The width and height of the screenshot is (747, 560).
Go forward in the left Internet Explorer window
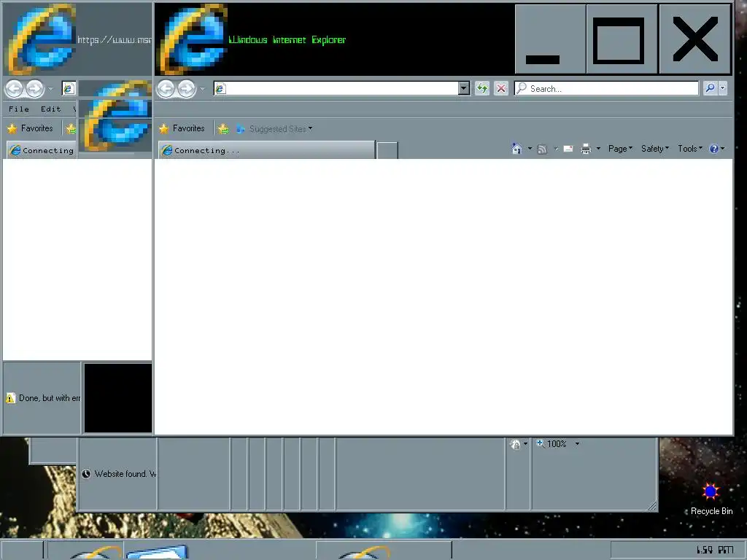coord(35,88)
